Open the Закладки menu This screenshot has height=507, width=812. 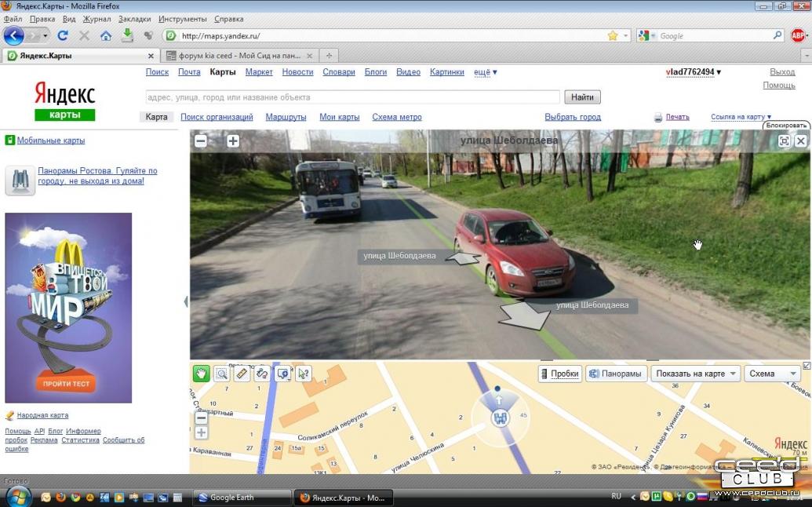[x=135, y=19]
